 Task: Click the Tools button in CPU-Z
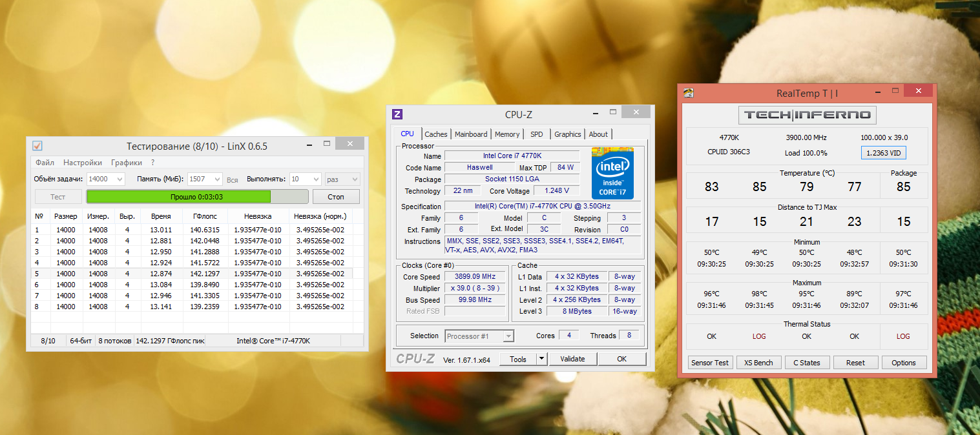518,359
